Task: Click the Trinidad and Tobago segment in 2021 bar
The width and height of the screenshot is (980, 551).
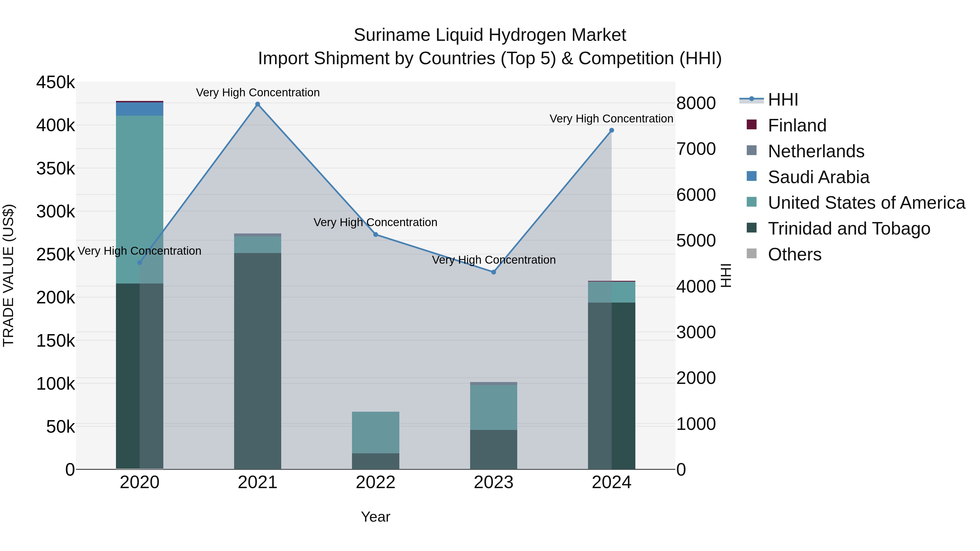Action: 258,361
